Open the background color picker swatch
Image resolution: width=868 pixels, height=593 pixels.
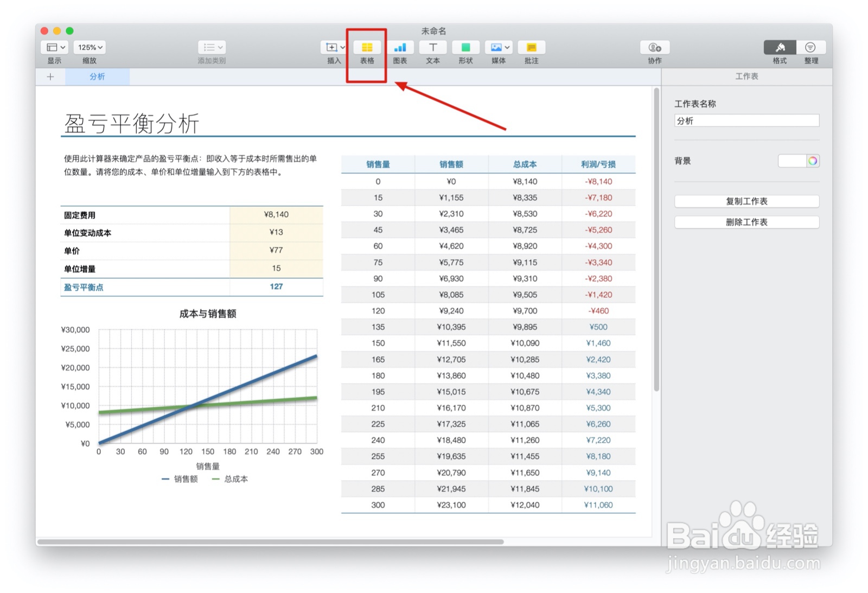(x=812, y=161)
